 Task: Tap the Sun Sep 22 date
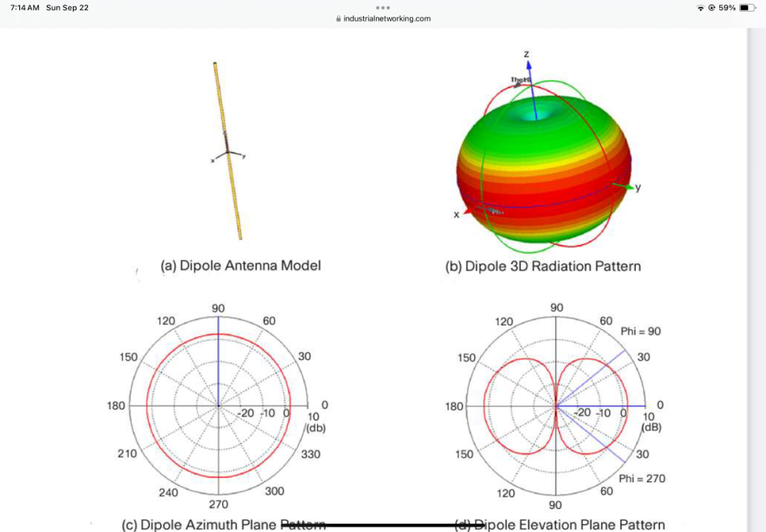tap(67, 8)
